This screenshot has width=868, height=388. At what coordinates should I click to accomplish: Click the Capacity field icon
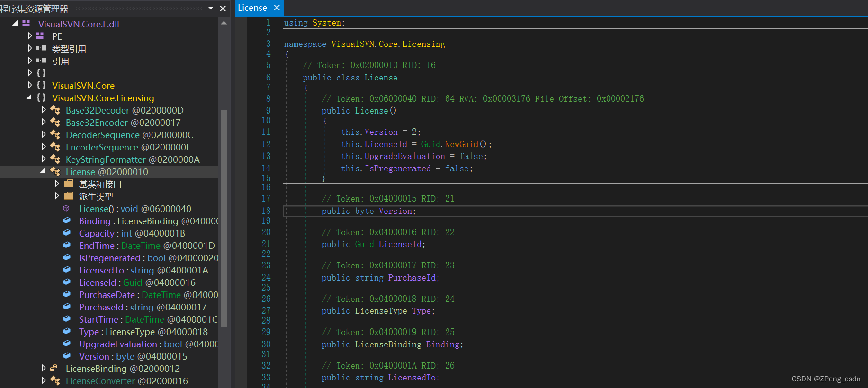pyautogui.click(x=67, y=233)
